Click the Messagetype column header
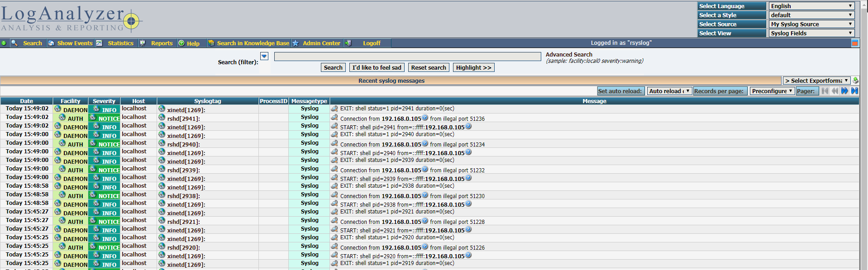Screen dimensions: 868x270 click(x=309, y=101)
